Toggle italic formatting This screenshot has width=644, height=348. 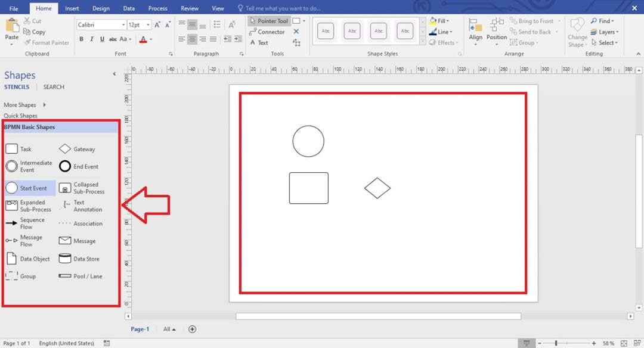(91, 38)
